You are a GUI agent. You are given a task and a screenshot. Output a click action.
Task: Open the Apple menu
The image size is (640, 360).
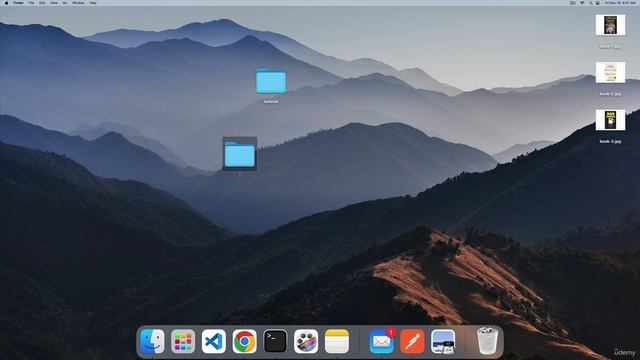(x=7, y=3)
